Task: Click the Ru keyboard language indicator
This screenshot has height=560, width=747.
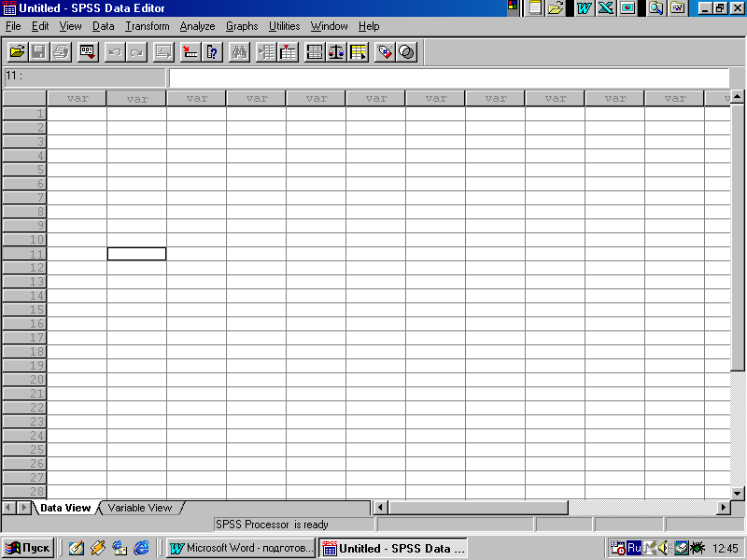Action: 634,548
